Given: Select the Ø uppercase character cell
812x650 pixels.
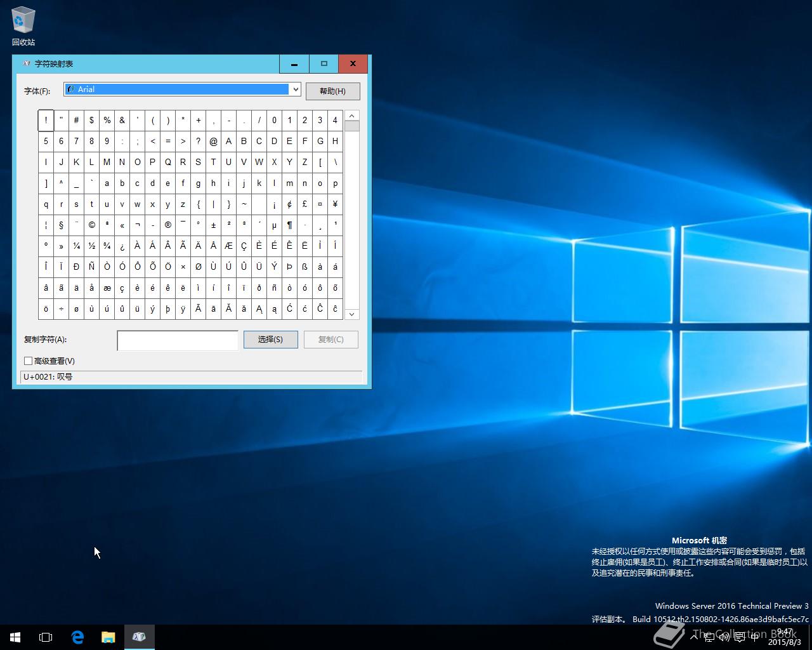Looking at the screenshot, I should (198, 267).
